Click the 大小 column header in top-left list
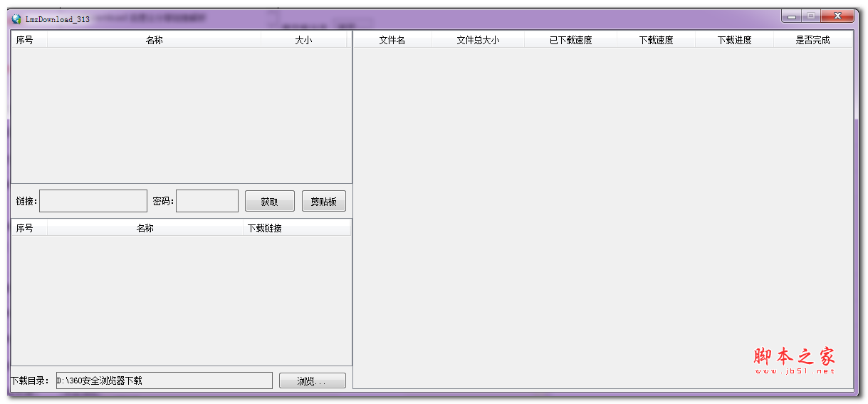Image resolution: width=868 pixels, height=404 pixels. (304, 41)
